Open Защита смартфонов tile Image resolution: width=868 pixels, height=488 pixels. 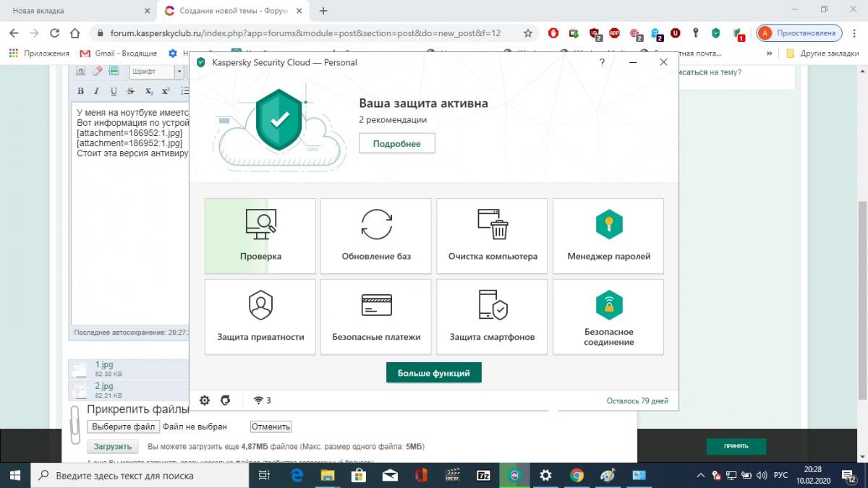492,317
